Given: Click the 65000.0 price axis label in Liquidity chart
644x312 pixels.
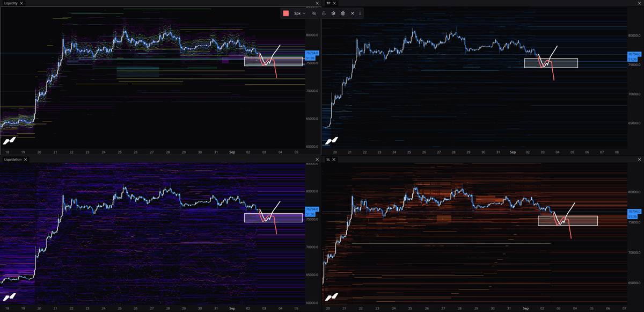Looking at the screenshot, I should point(312,119).
